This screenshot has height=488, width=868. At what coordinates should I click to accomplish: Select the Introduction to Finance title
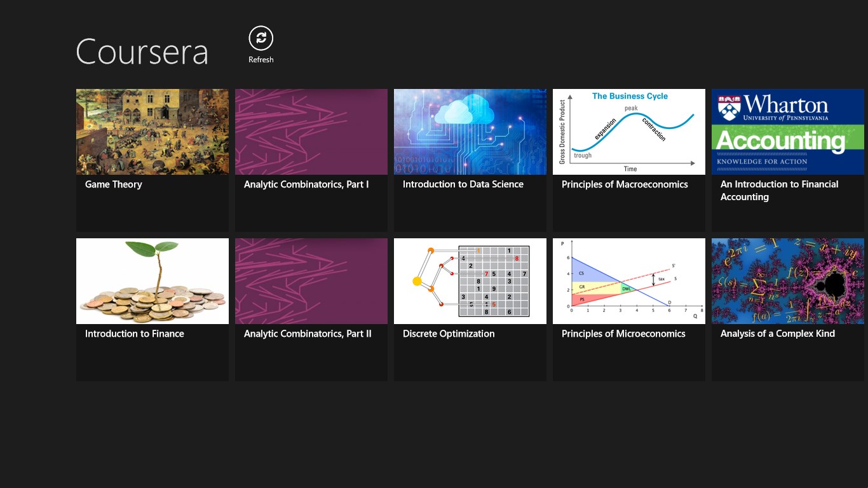135,334
